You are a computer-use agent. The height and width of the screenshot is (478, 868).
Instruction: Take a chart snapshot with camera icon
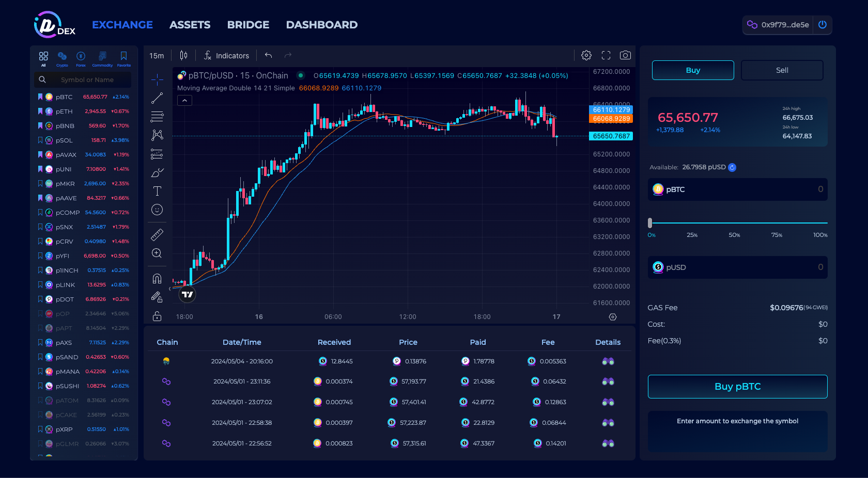(x=625, y=55)
